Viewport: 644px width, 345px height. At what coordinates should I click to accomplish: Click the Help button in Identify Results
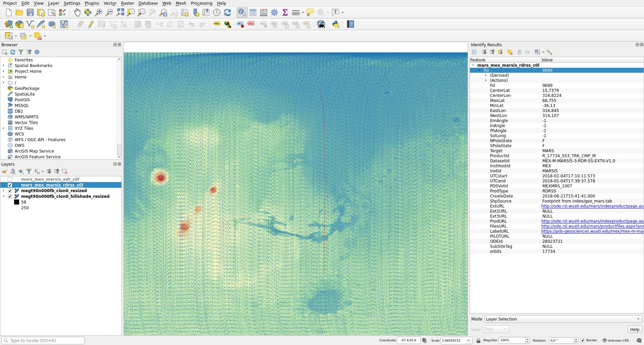tap(634, 329)
